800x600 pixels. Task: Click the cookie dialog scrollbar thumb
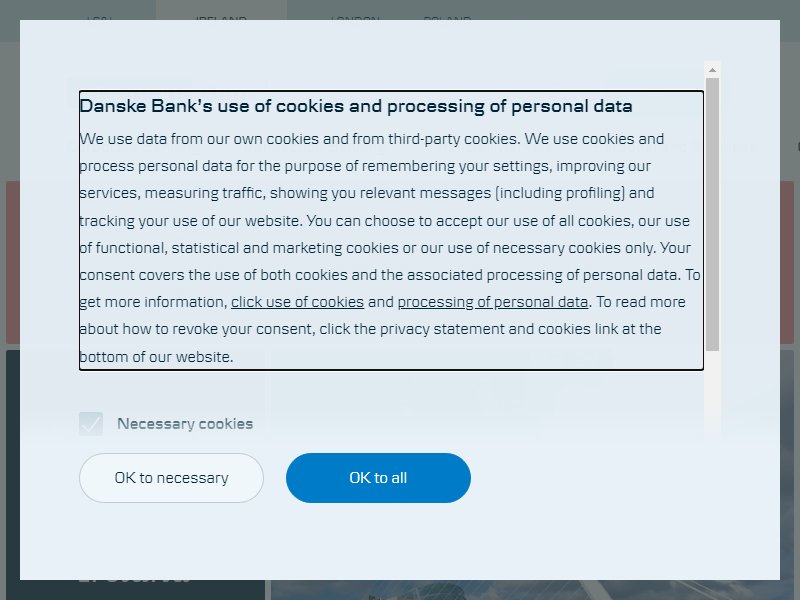pyautogui.click(x=712, y=214)
